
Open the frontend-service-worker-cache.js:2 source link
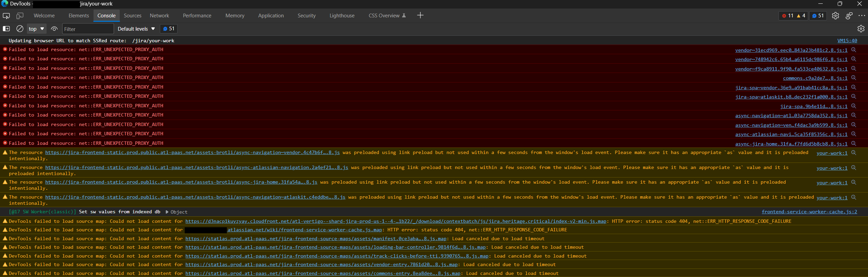pyautogui.click(x=809, y=212)
